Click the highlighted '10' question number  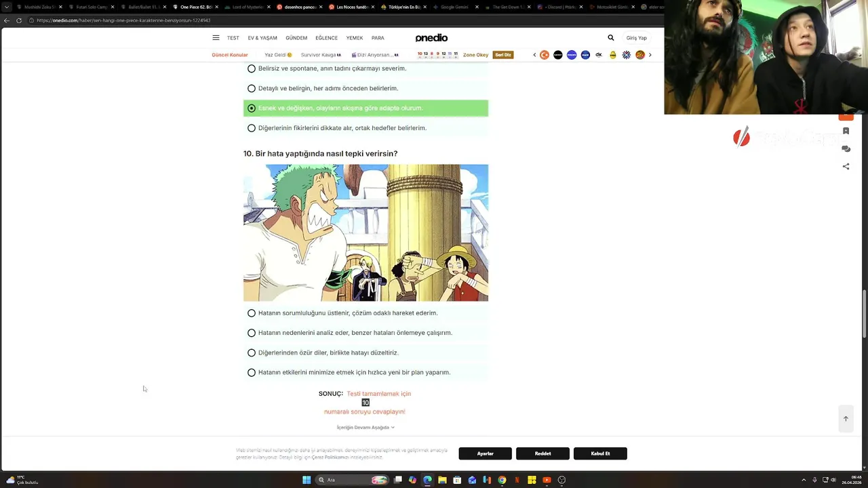[366, 403]
